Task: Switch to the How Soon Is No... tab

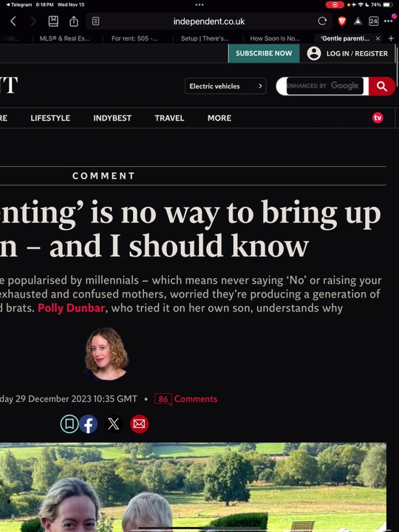Action: coord(275,38)
